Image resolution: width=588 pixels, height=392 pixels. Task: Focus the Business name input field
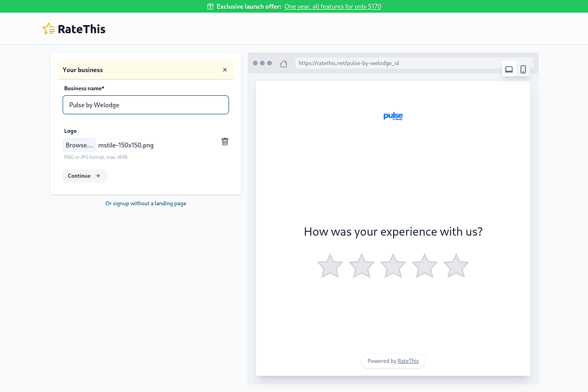(x=145, y=105)
